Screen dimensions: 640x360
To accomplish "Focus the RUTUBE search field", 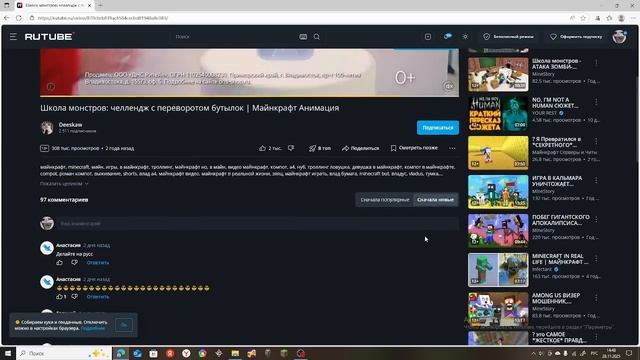I will (235, 37).
